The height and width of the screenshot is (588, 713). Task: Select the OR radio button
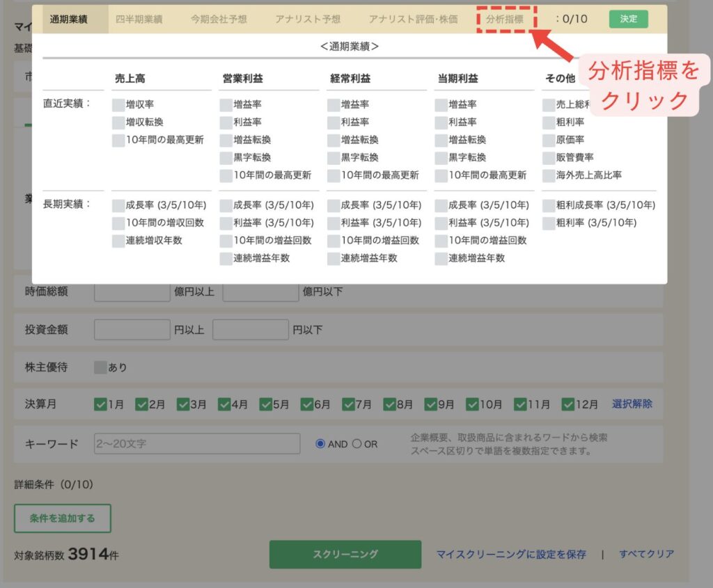click(357, 444)
